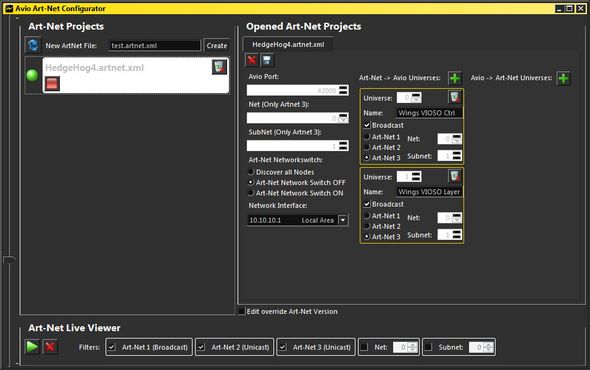The width and height of the screenshot is (590, 370).
Task: Click the refresh projects icon
Action: point(33,45)
